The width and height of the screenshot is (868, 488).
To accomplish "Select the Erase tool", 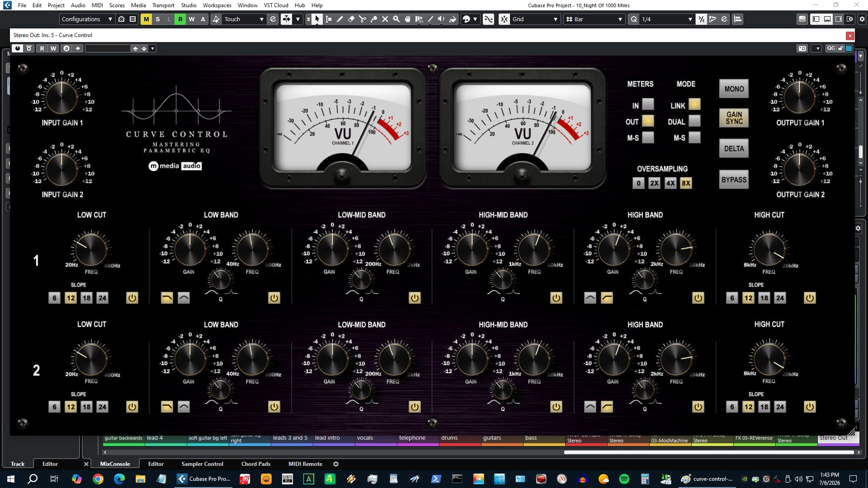I will [x=351, y=19].
